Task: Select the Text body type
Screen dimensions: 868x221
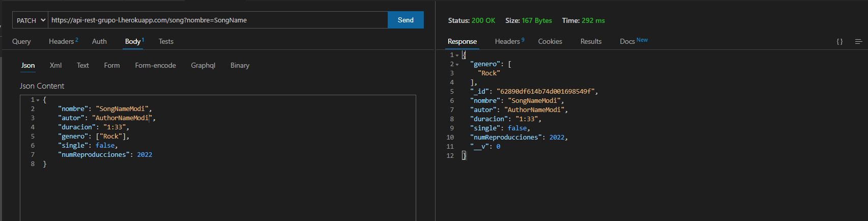Action: click(x=83, y=65)
